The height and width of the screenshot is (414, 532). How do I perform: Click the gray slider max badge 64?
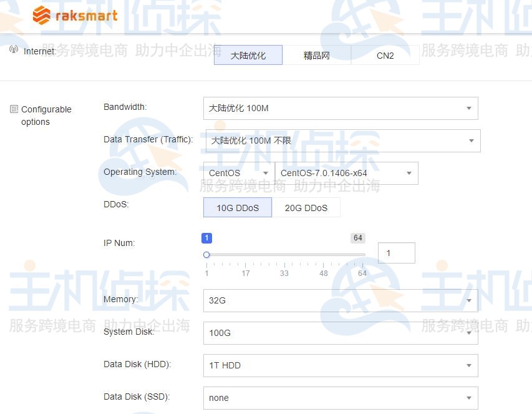358,238
